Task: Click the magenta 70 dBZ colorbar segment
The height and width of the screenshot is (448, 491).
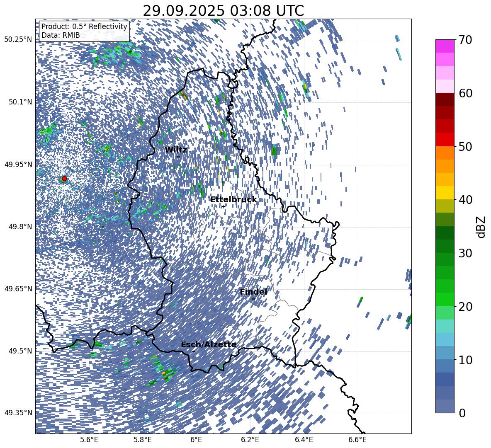Action: coord(445,46)
